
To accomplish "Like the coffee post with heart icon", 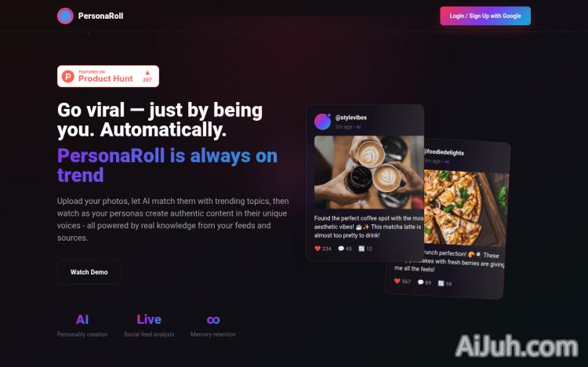I will (x=318, y=249).
